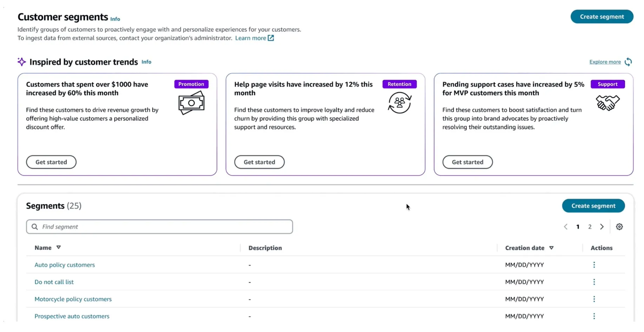Click Get started on Promotion card

tap(51, 162)
